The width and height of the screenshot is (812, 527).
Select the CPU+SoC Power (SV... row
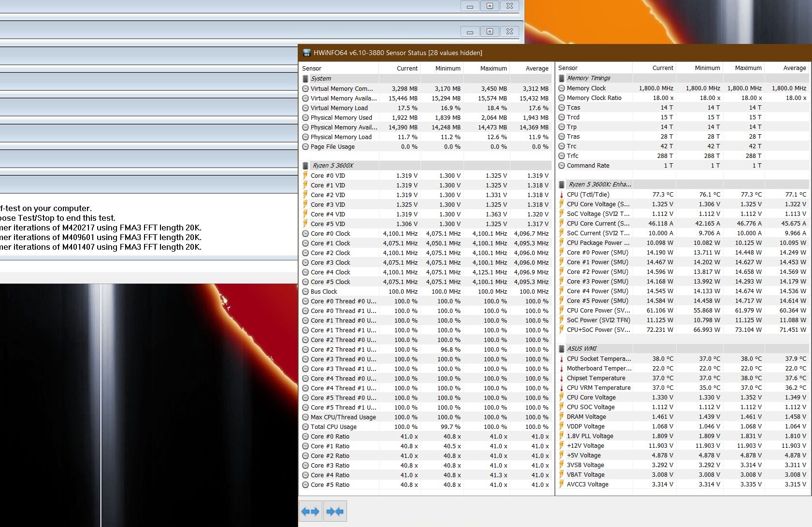[682, 329]
